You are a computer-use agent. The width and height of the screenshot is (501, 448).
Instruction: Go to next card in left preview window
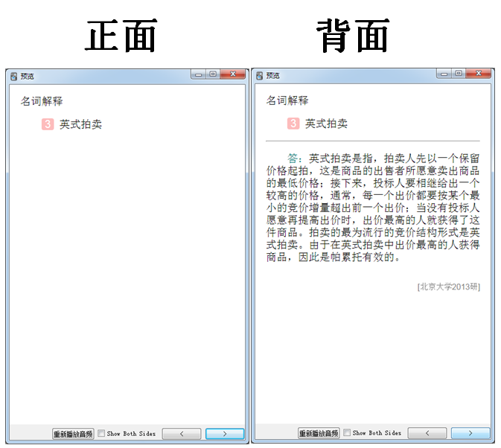pos(225,434)
